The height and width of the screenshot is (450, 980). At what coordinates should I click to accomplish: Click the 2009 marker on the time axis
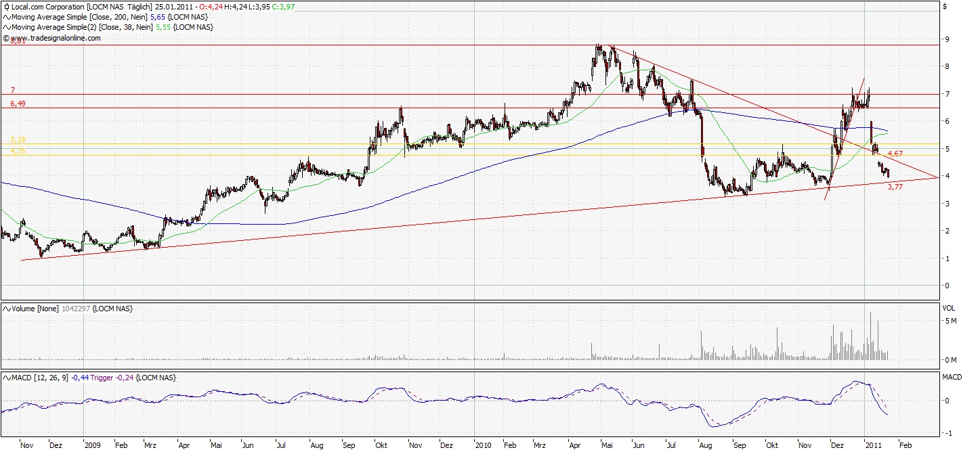(92, 445)
